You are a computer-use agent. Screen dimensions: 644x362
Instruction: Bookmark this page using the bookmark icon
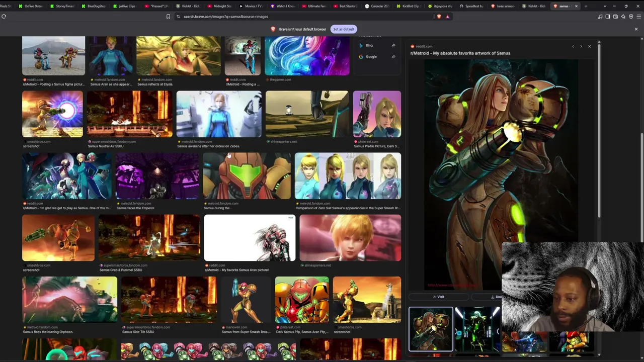click(168, 17)
